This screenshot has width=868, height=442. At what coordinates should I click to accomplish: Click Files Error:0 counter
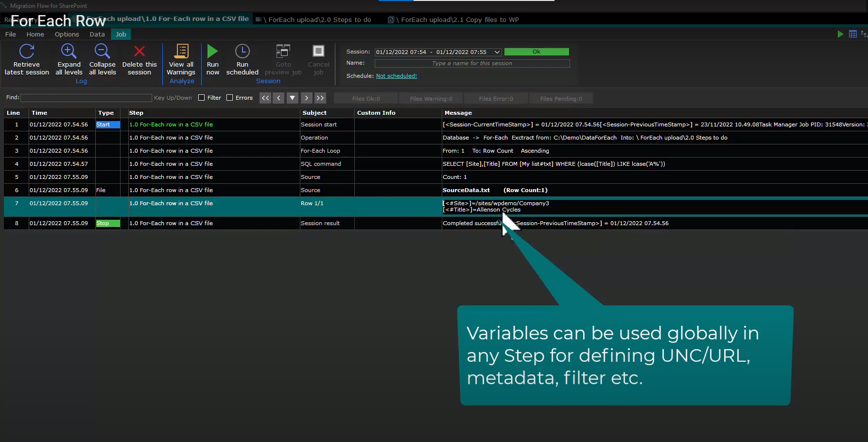pos(496,99)
